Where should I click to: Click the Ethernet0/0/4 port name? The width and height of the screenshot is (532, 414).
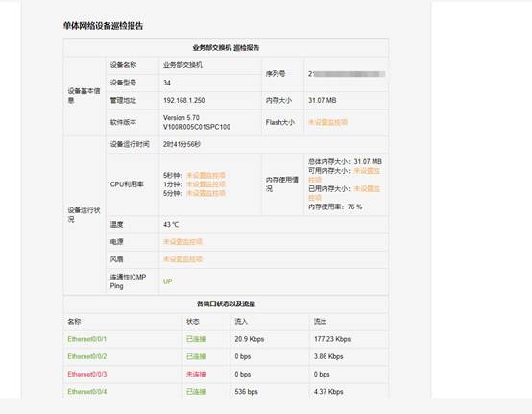click(87, 392)
